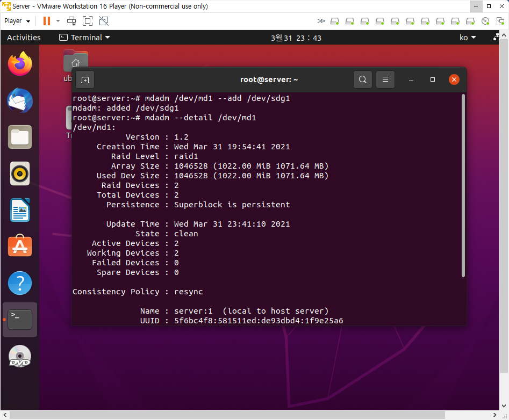Close the terminal with the orange button
Screen dimensions: 509x420
(x=454, y=79)
